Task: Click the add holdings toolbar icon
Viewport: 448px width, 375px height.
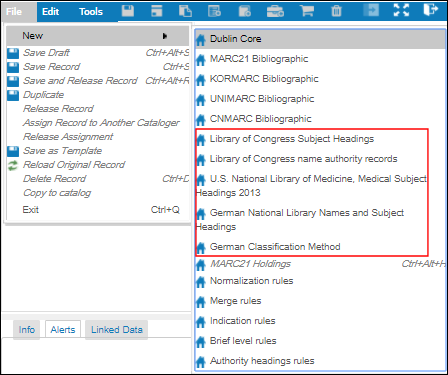Action: (x=245, y=11)
